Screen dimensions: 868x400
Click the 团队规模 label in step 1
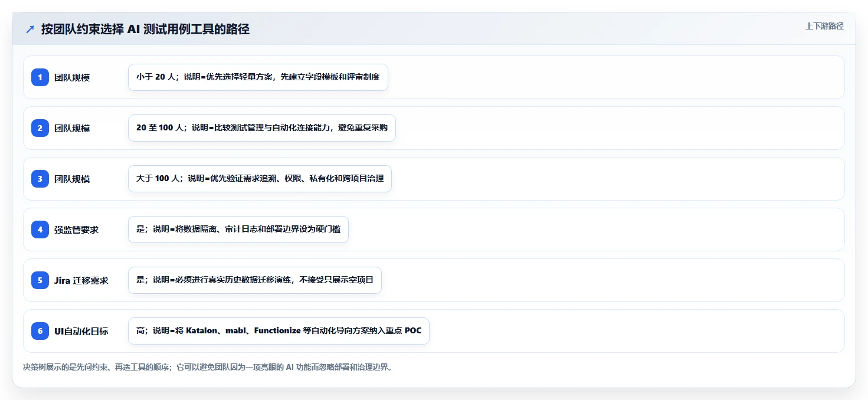coord(72,77)
